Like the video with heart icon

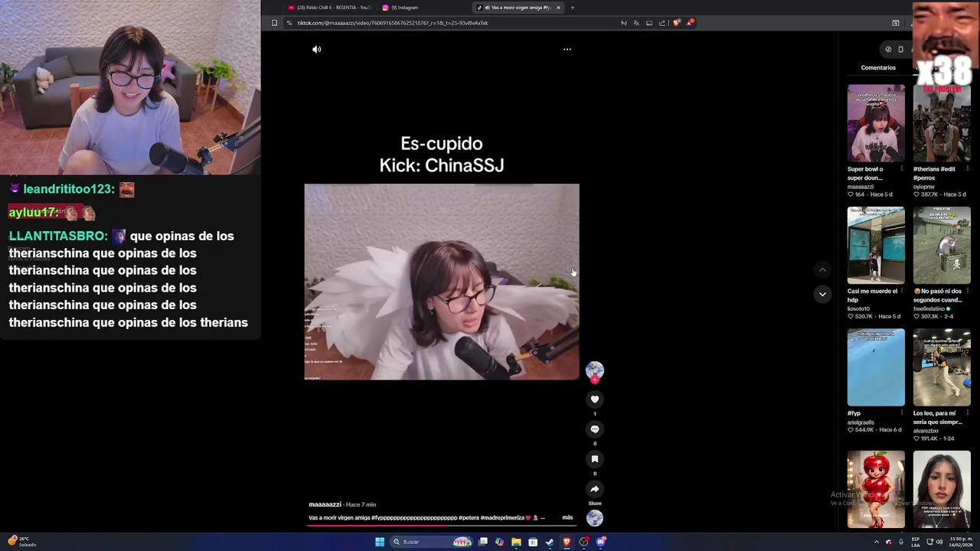(595, 399)
